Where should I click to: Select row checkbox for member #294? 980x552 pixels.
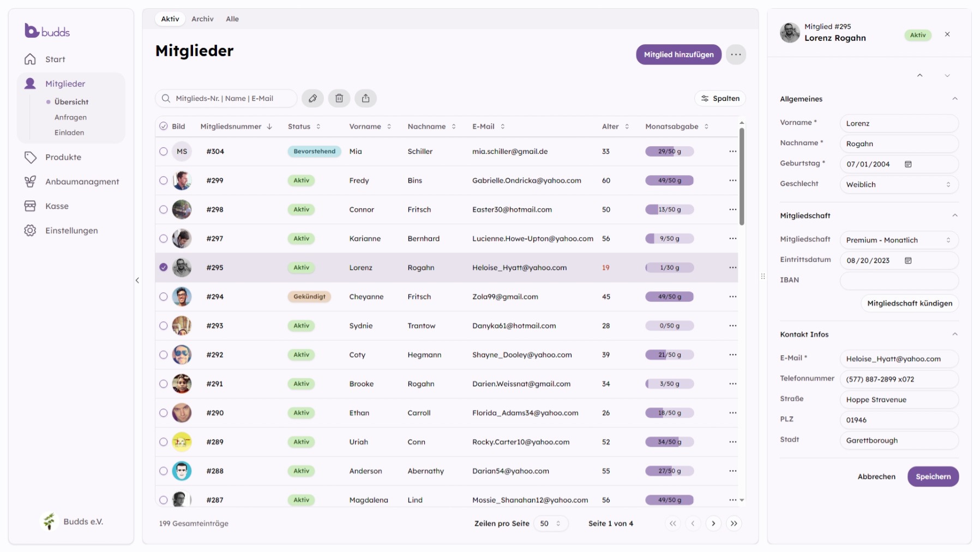tap(163, 297)
